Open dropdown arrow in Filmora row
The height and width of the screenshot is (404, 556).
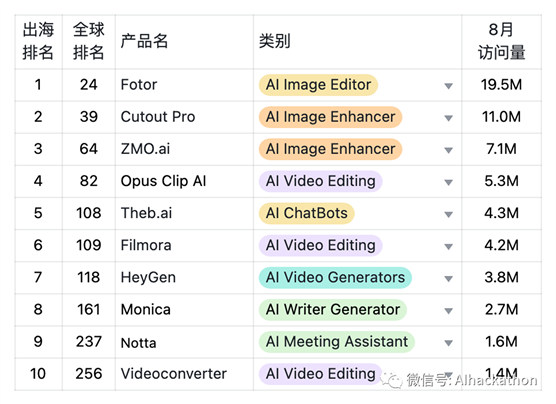pos(449,247)
